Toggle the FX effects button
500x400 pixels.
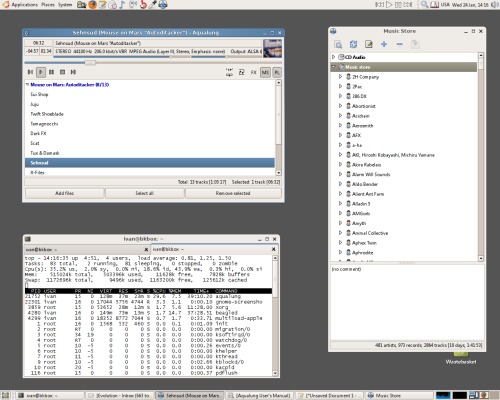[254, 72]
